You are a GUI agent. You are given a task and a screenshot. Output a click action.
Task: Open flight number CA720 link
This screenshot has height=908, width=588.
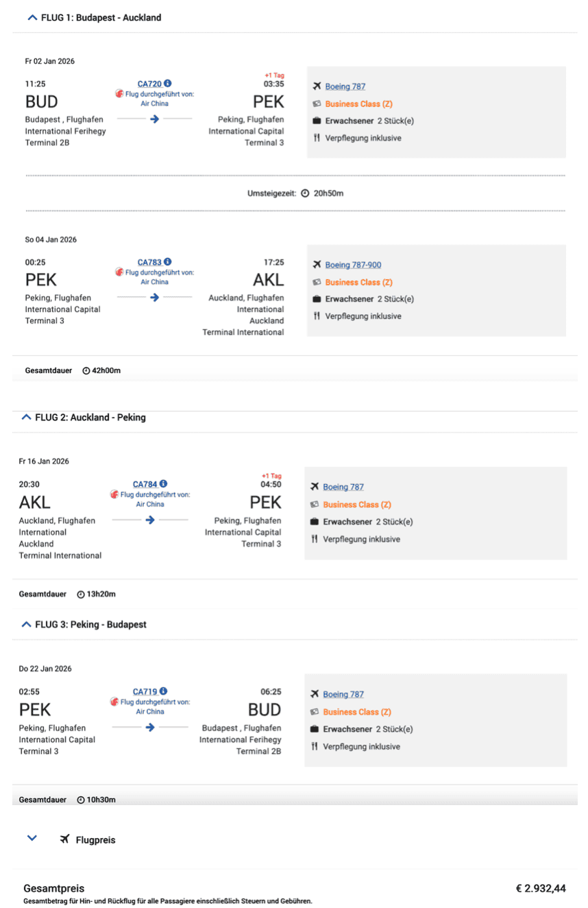[149, 84]
